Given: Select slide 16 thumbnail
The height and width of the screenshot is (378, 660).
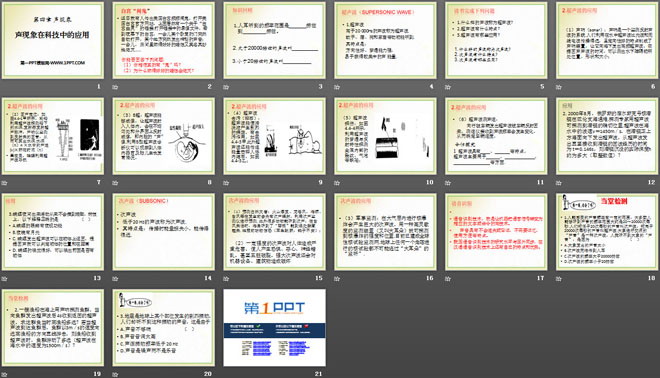Looking at the screenshot, I should click(385, 232).
